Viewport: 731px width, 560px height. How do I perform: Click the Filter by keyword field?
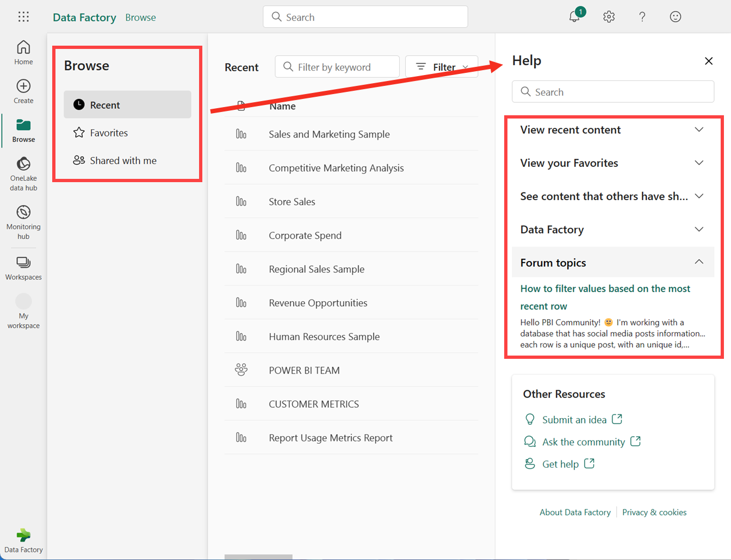[337, 67]
